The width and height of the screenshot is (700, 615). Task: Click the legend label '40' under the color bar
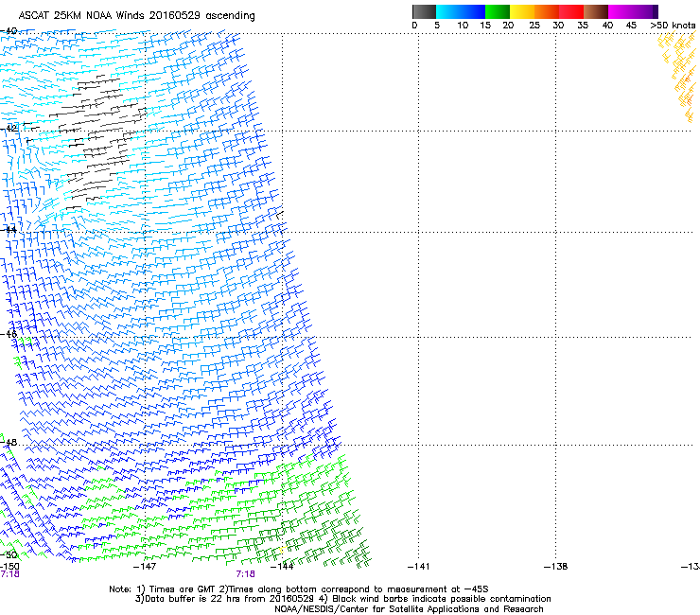(607, 26)
